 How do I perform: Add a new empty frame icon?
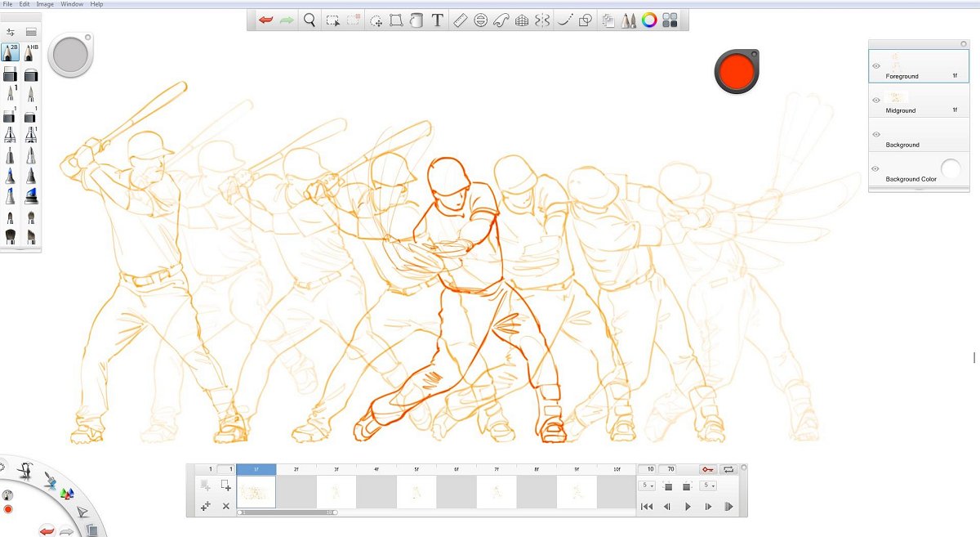click(x=225, y=485)
